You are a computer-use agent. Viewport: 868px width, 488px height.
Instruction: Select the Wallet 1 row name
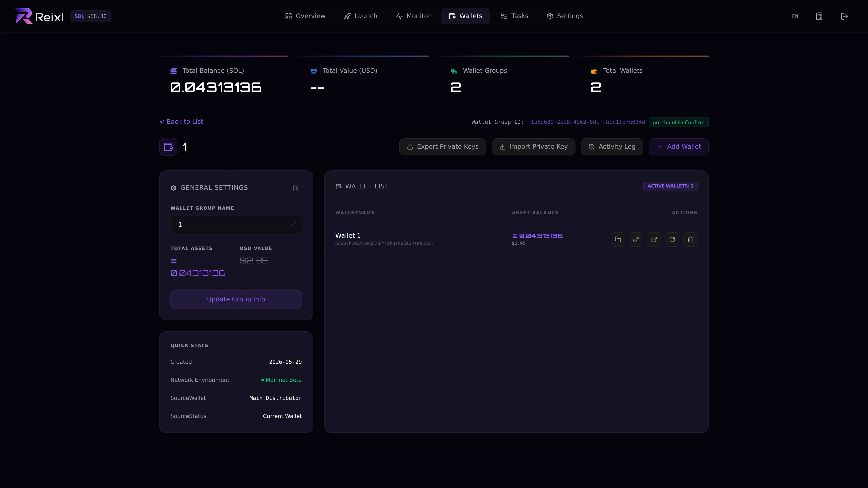(x=348, y=235)
